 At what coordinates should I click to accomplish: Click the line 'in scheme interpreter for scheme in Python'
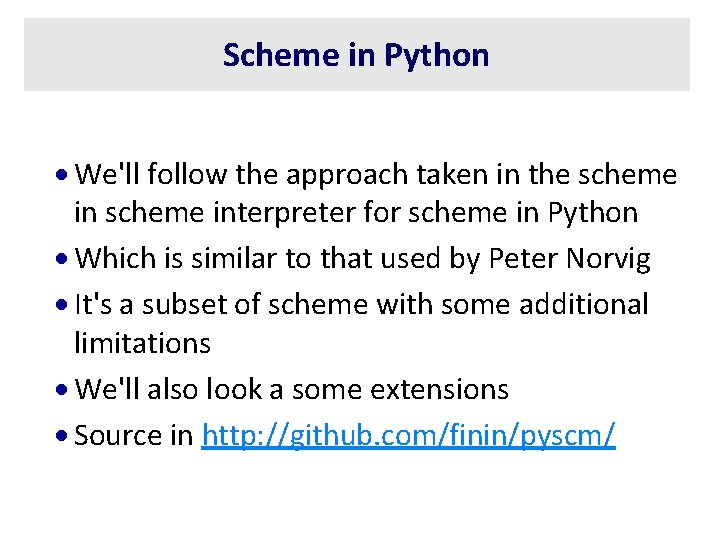tap(356, 213)
